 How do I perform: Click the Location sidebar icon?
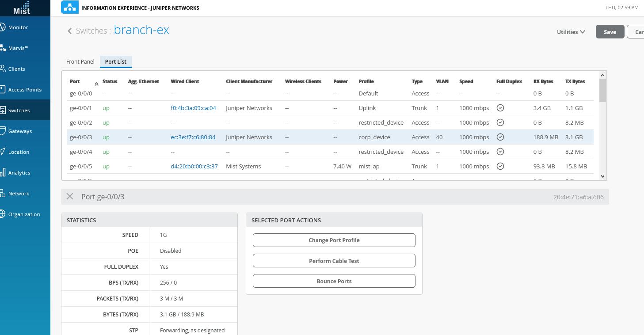coord(3,152)
